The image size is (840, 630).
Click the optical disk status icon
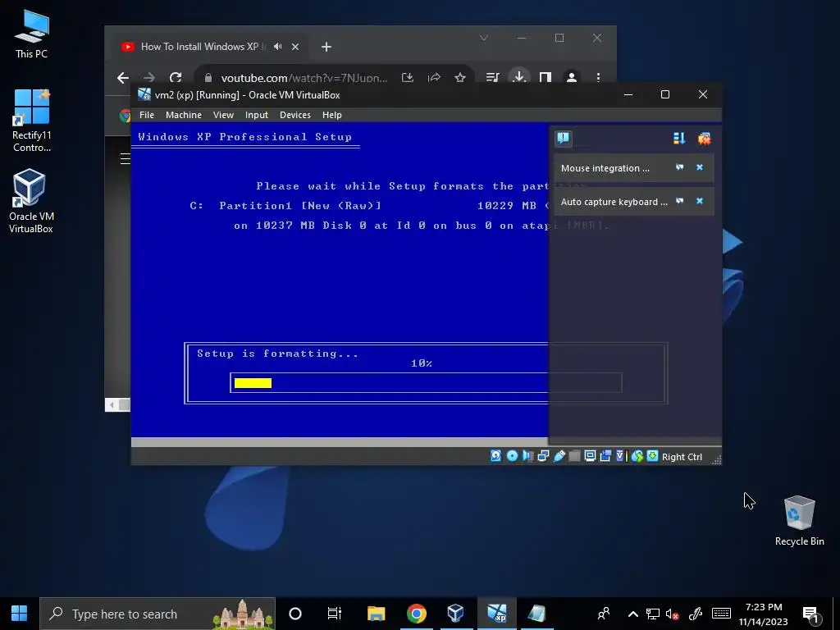pos(512,456)
